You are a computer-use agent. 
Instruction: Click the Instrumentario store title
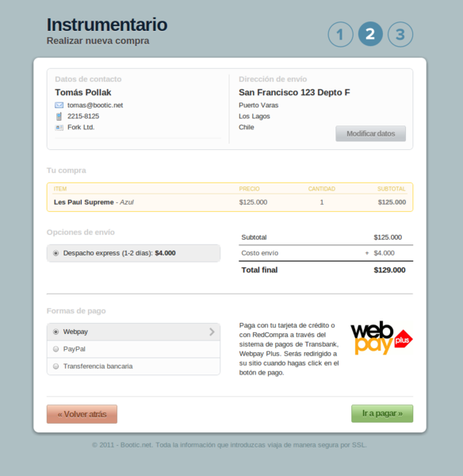pos(107,25)
